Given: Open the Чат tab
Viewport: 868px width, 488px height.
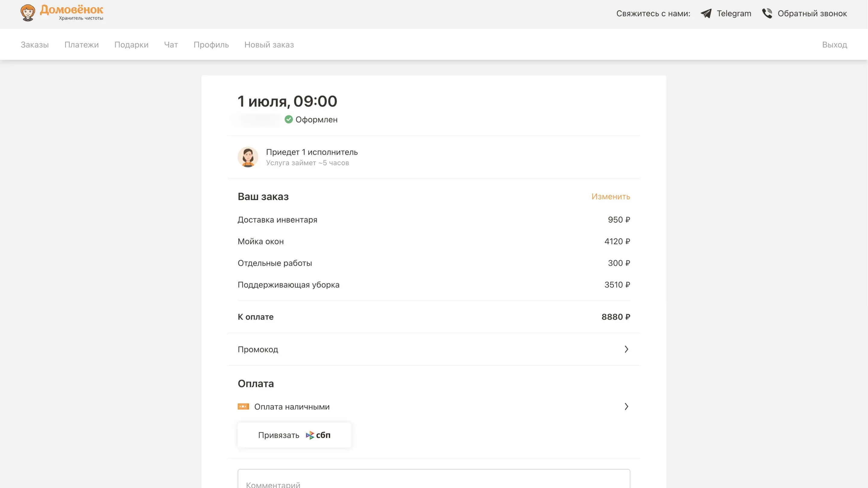Looking at the screenshot, I should (x=171, y=45).
